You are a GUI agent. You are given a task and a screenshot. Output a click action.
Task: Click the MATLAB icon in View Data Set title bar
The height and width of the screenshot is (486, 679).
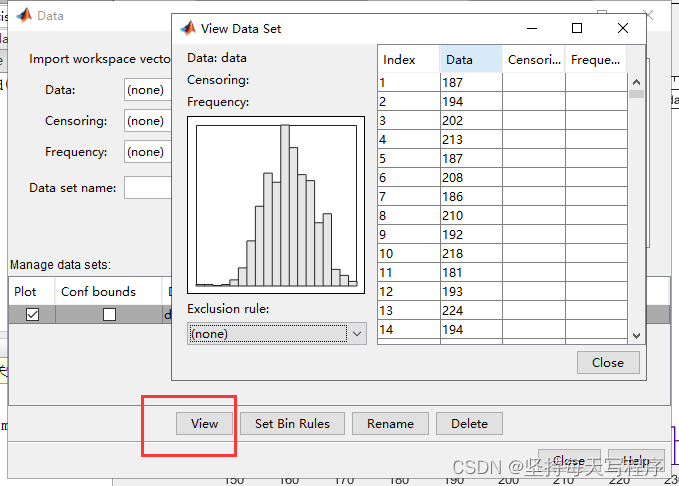(x=188, y=28)
